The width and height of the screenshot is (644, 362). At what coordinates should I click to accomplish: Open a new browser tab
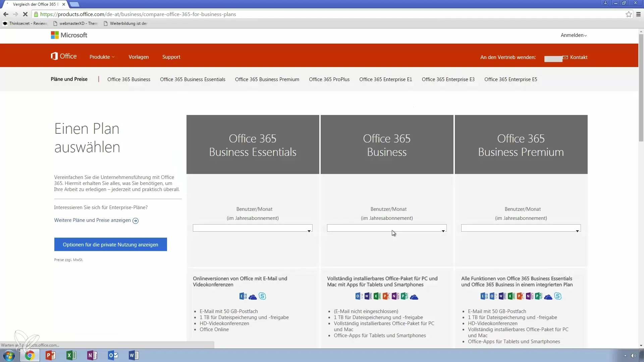click(x=74, y=4)
